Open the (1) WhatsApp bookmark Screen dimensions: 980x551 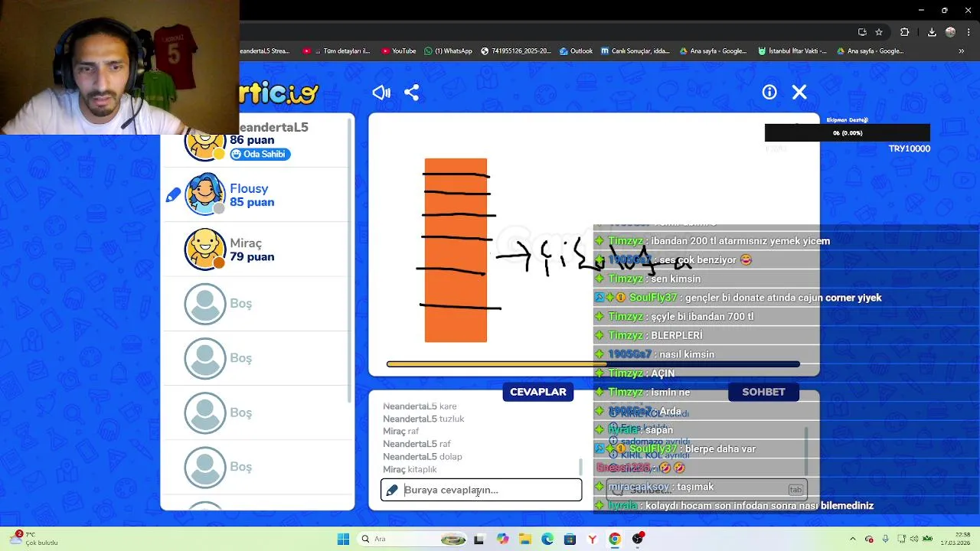pyautogui.click(x=447, y=51)
